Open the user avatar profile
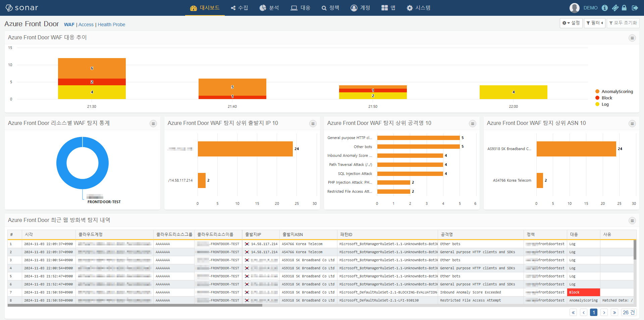The height and width of the screenshot is (320, 644). [574, 8]
